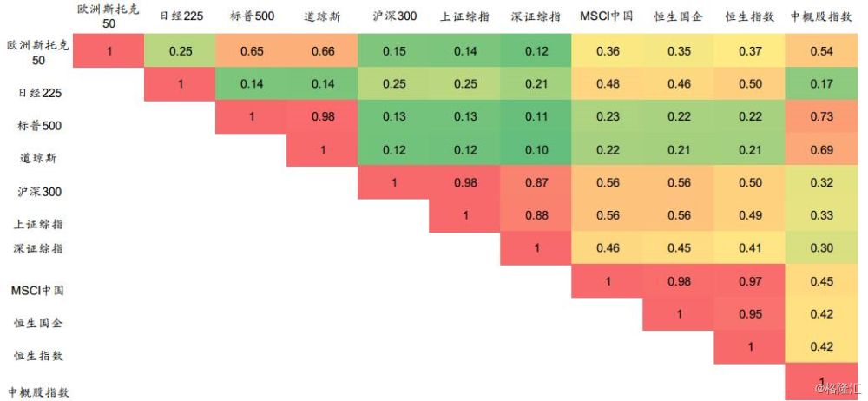Click the 标普500 column header

pyautogui.click(x=251, y=16)
